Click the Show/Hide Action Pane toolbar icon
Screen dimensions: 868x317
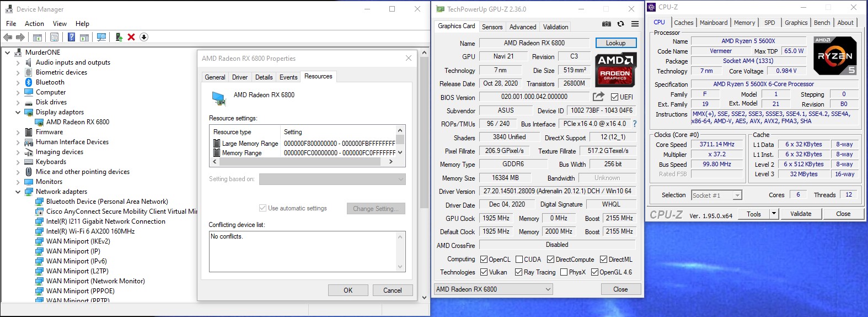pyautogui.click(x=84, y=37)
